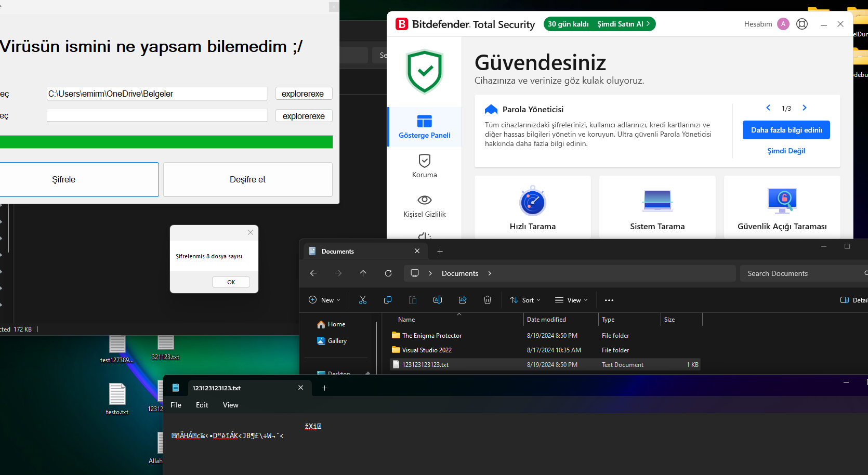
Task: Open See more options in Explorer toolbar
Action: (609, 300)
